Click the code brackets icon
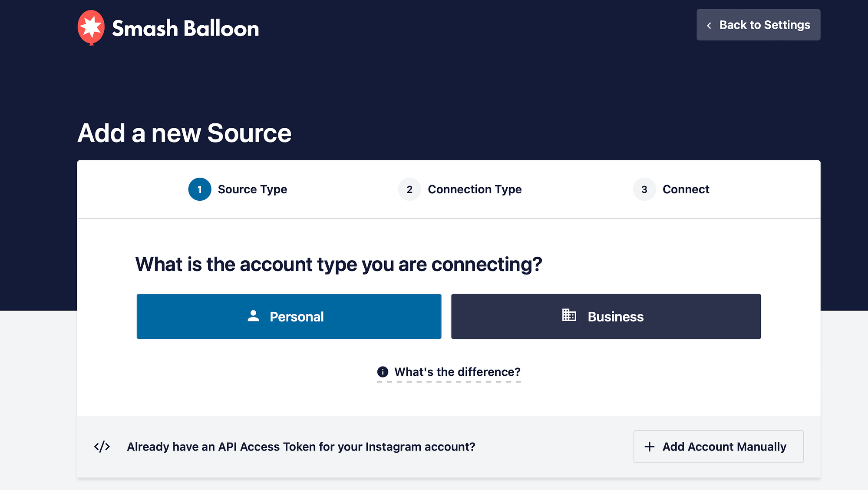Viewport: 868px width, 490px height. point(102,447)
